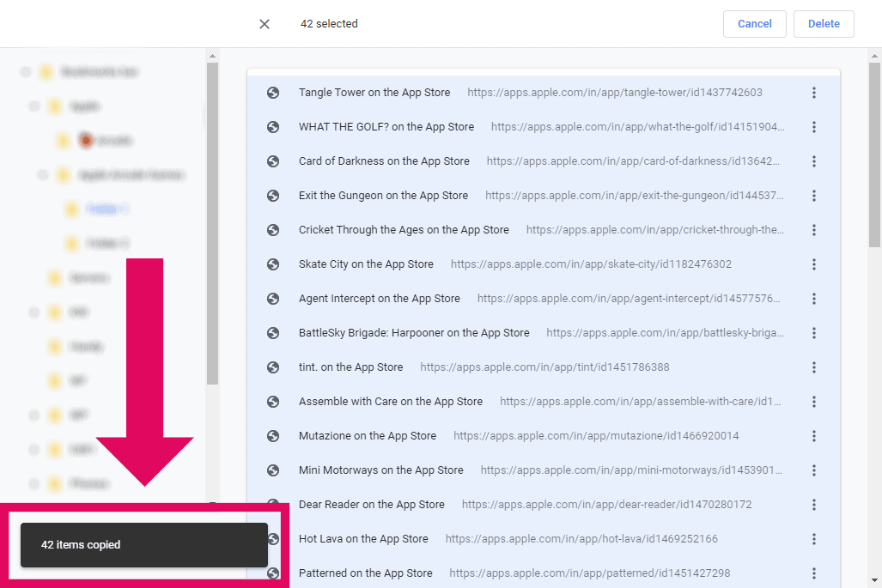This screenshot has height=588, width=882.
Task: Click the Delete button
Action: [824, 24]
